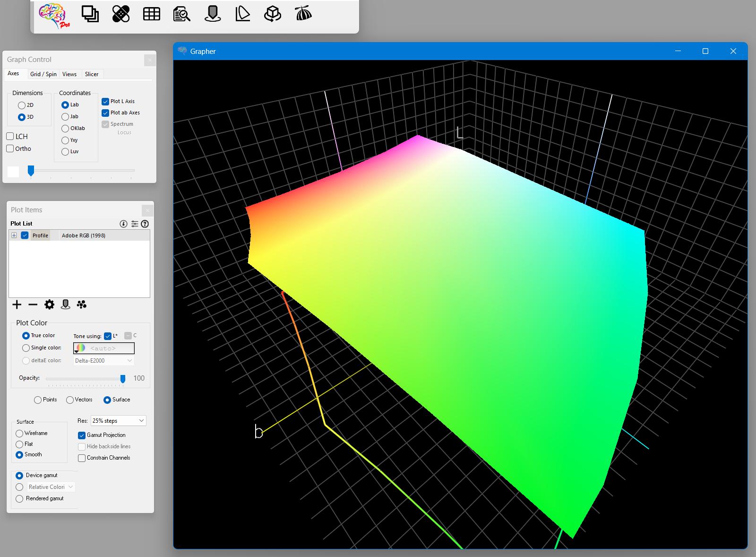Click the Opacity slider handle
This screenshot has width=756, height=557.
point(123,378)
